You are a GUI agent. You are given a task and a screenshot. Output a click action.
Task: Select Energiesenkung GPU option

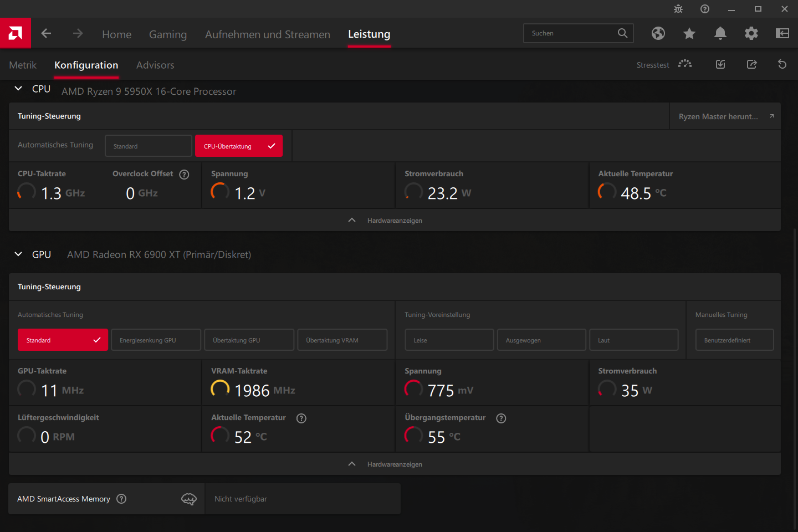[156, 340]
